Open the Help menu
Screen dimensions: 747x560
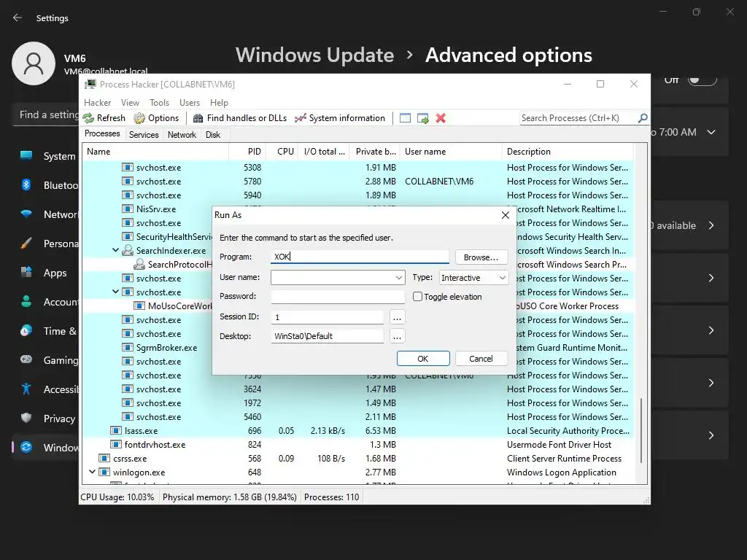point(219,102)
